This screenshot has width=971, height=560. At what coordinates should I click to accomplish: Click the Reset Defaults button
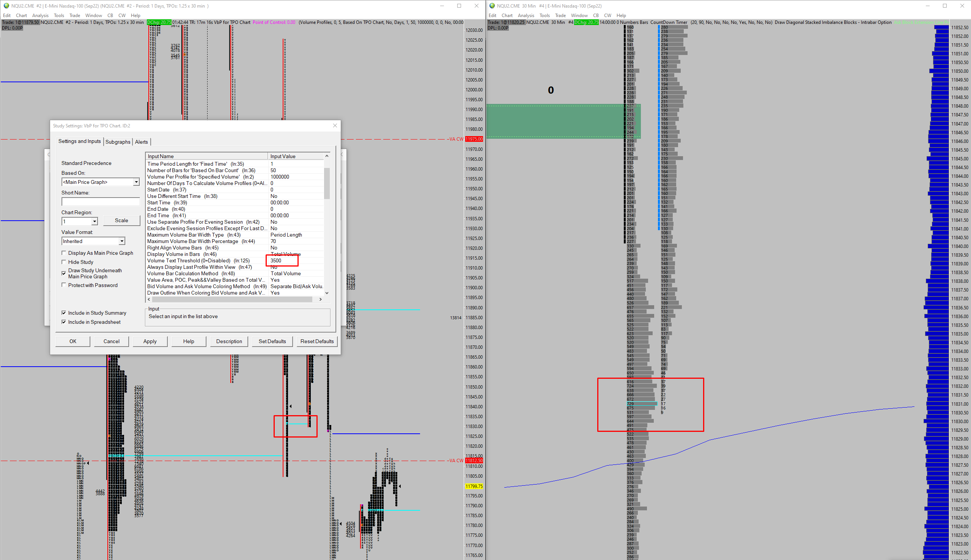(x=317, y=341)
